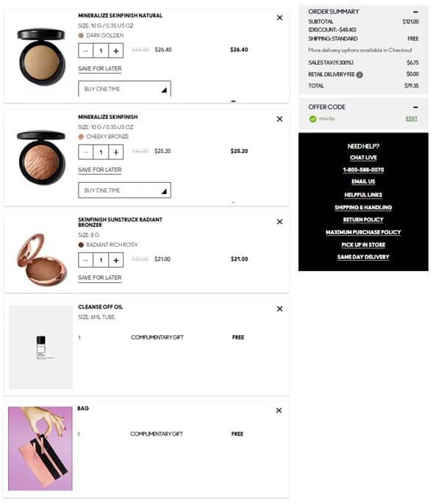
Task: Open Buy One Time dropdown for Cheeky Bronze
Action: pos(124,190)
